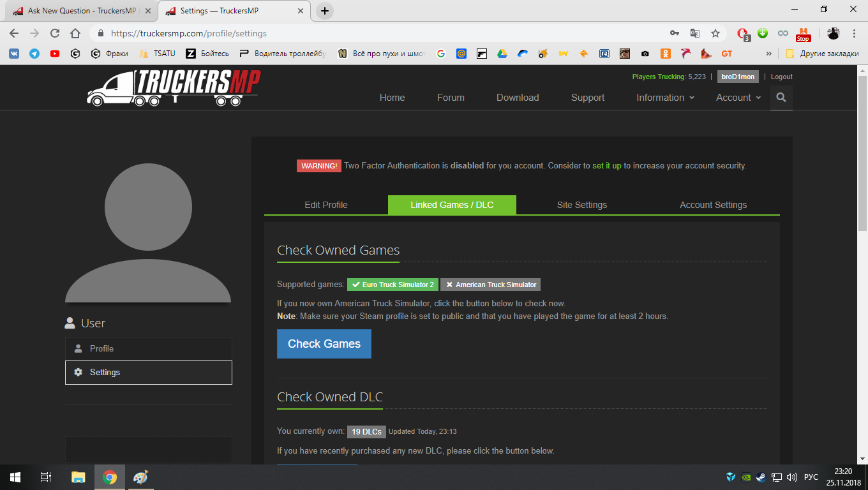The width and height of the screenshot is (868, 490).
Task: Click the Stop extension icon
Action: (x=803, y=34)
